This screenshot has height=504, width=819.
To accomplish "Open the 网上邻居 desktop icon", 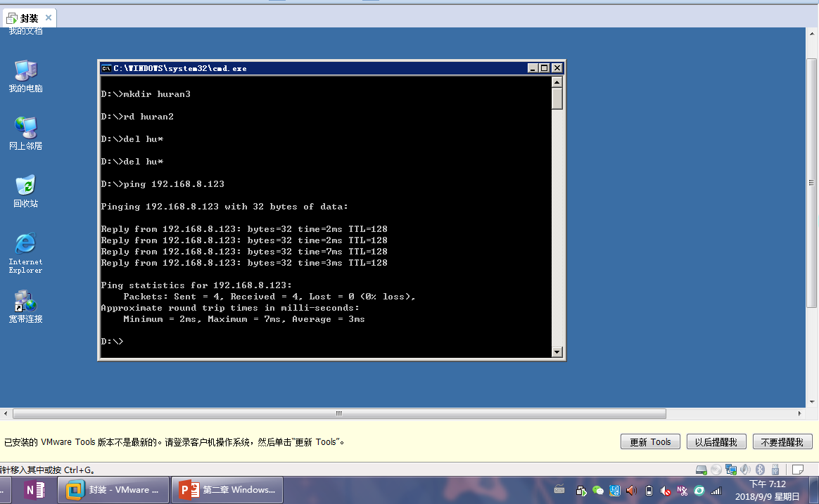I will pos(25,134).
